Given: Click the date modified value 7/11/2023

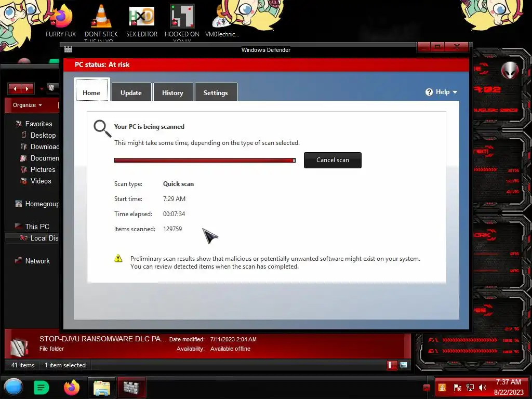Looking at the screenshot, I should [x=233, y=339].
